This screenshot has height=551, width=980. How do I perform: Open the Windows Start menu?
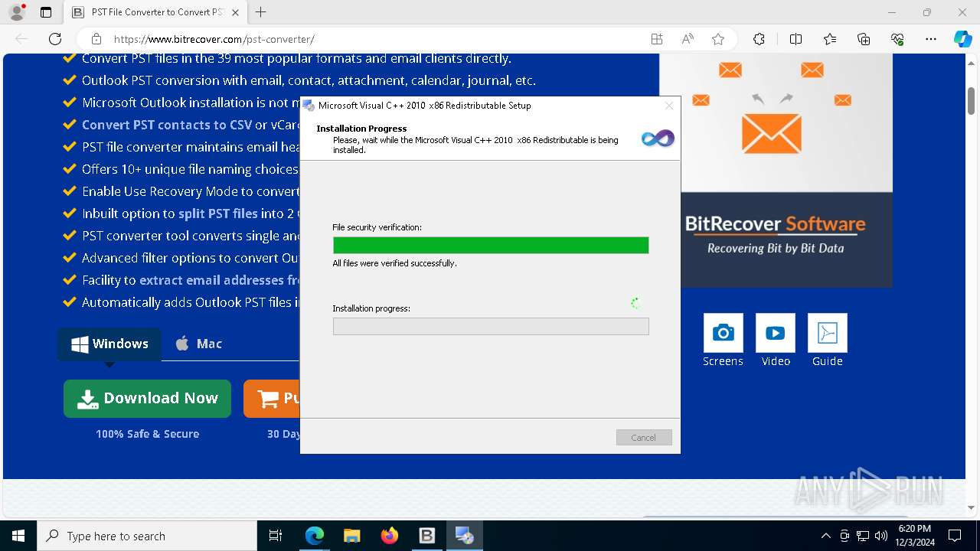pos(18,536)
